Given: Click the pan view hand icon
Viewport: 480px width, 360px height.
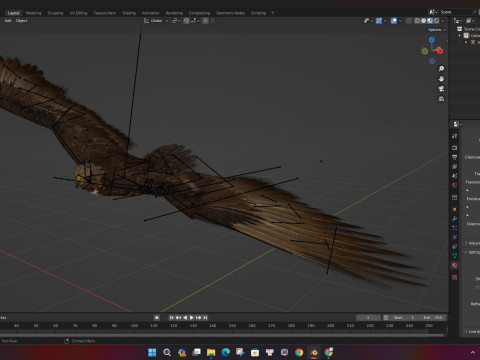Looking at the screenshot, I should (x=441, y=79).
